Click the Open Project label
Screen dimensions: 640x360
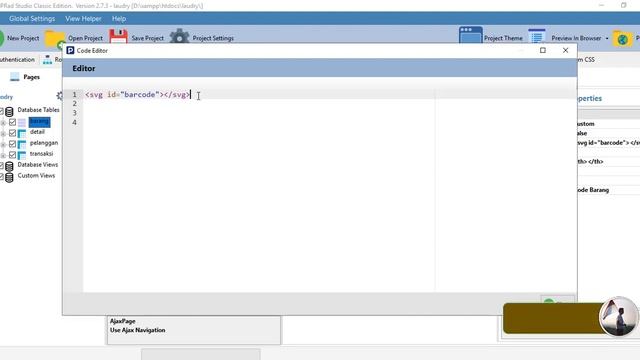85,38
